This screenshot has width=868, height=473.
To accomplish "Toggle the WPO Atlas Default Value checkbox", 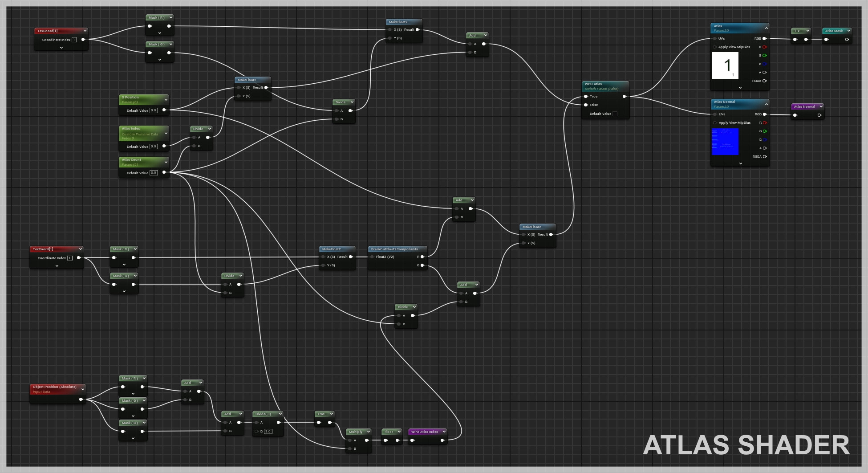I will tap(615, 114).
